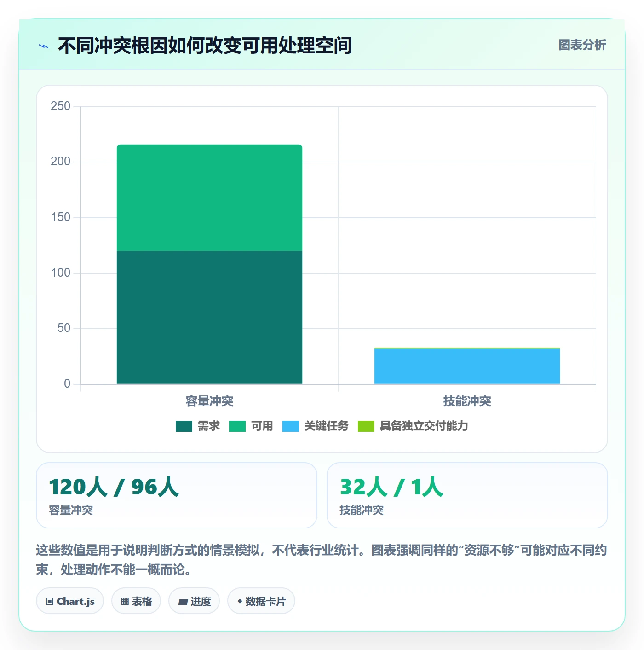Click the 容量冲突 x-axis label

click(209, 401)
